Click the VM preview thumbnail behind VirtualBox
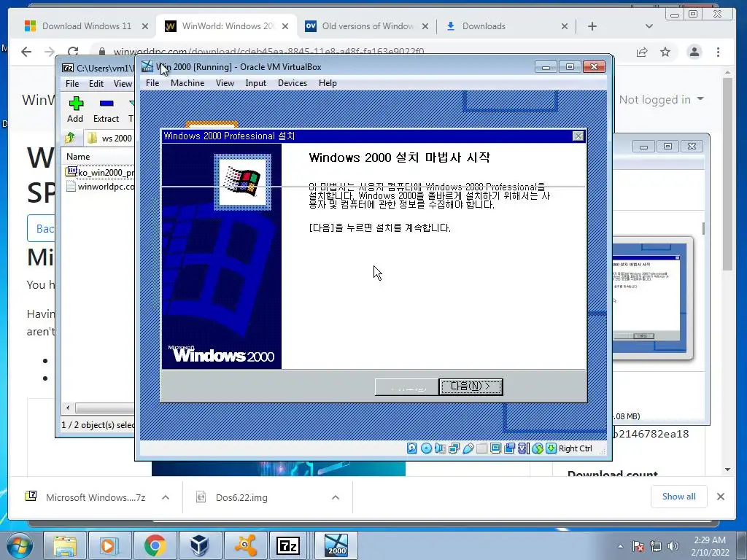 [x=652, y=298]
